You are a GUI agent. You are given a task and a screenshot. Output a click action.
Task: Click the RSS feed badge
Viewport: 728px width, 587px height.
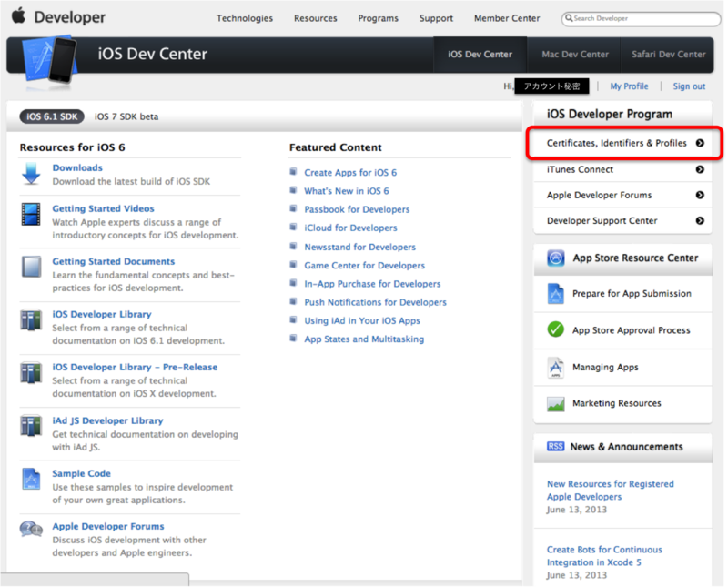(555, 447)
